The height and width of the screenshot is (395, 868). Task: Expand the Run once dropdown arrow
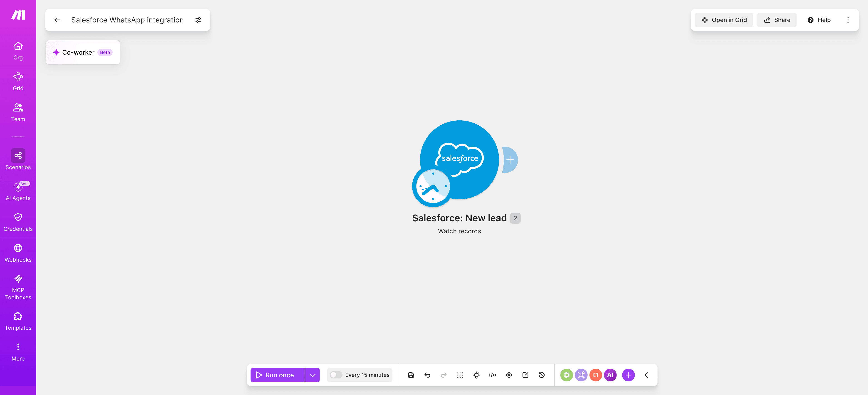coord(312,375)
